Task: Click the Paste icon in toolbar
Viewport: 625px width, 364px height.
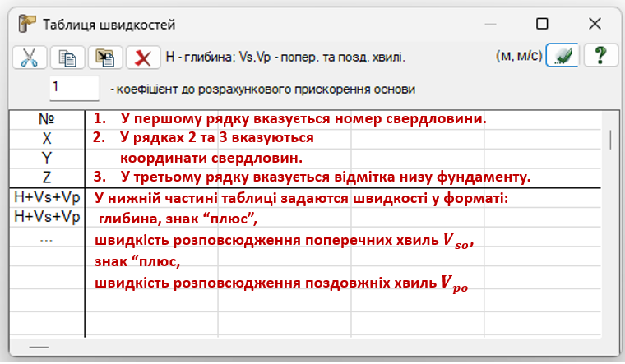Action: tap(105, 58)
